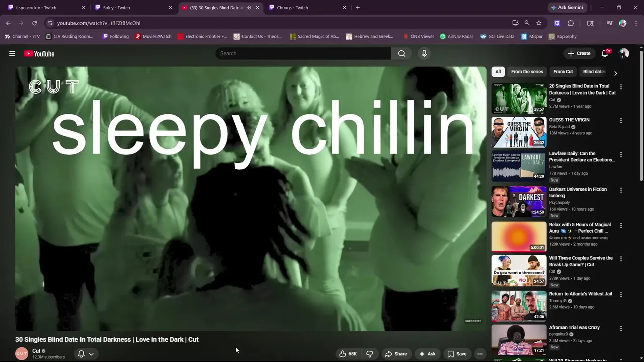This screenshot has height=362, width=644.
Task: Open the Hebrew and Greek bookmark
Action: click(370, 36)
